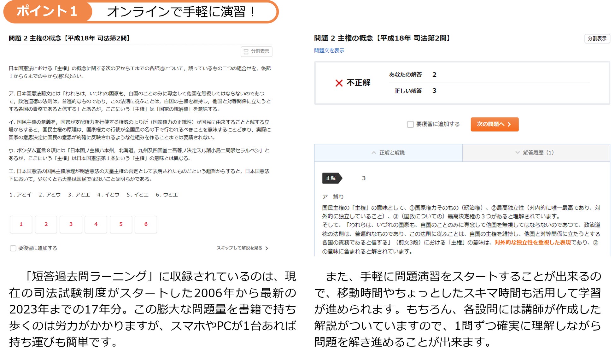
Task: Click the 問題文を表示 link
Action: pyautogui.click(x=329, y=50)
